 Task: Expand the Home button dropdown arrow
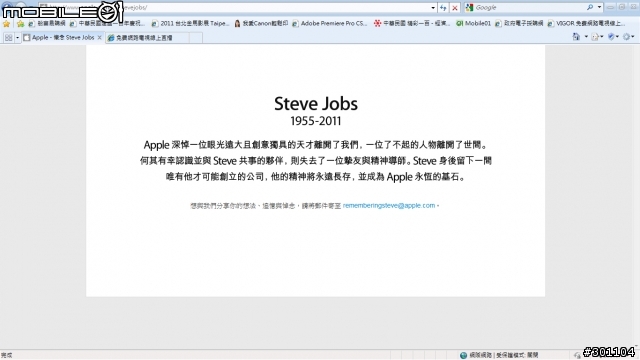pos(586,37)
